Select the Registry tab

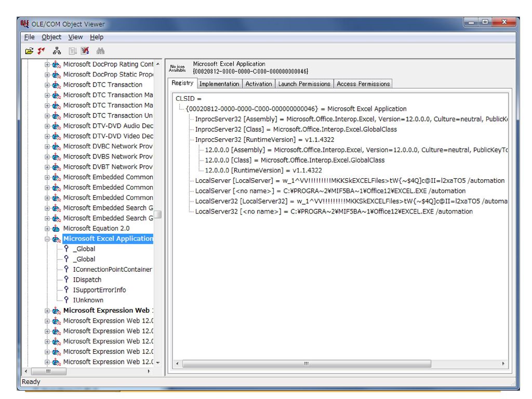tap(182, 83)
